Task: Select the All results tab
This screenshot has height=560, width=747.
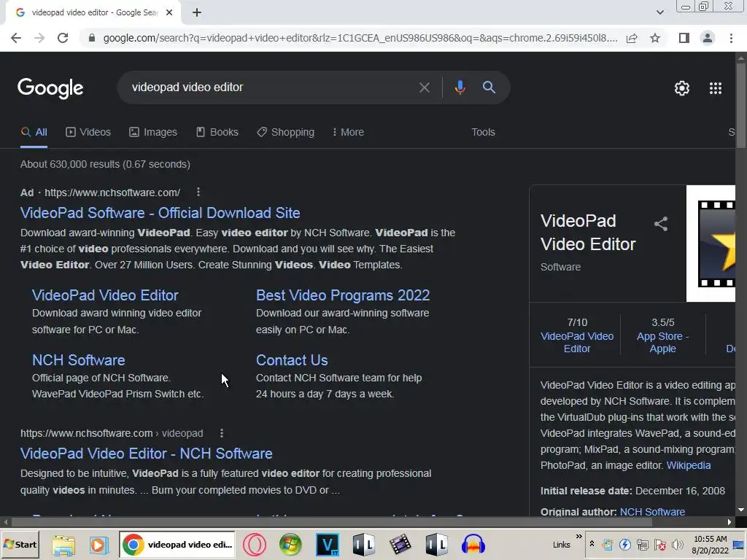Action: pos(34,133)
